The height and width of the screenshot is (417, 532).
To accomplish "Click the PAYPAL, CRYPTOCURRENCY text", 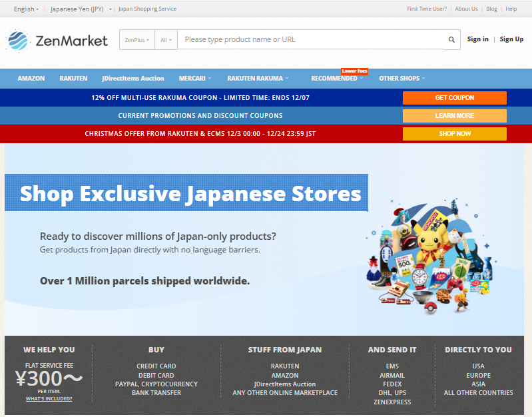I will (156, 384).
